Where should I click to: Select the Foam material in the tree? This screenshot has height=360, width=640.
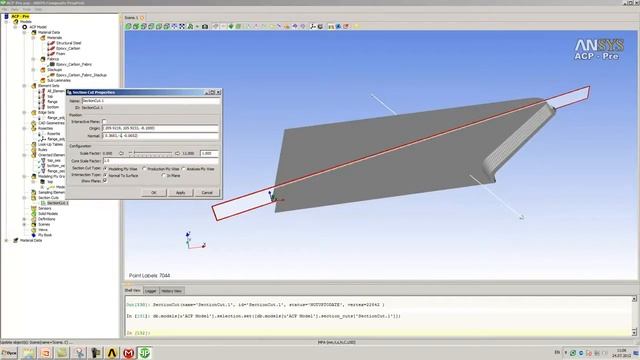(x=60, y=53)
